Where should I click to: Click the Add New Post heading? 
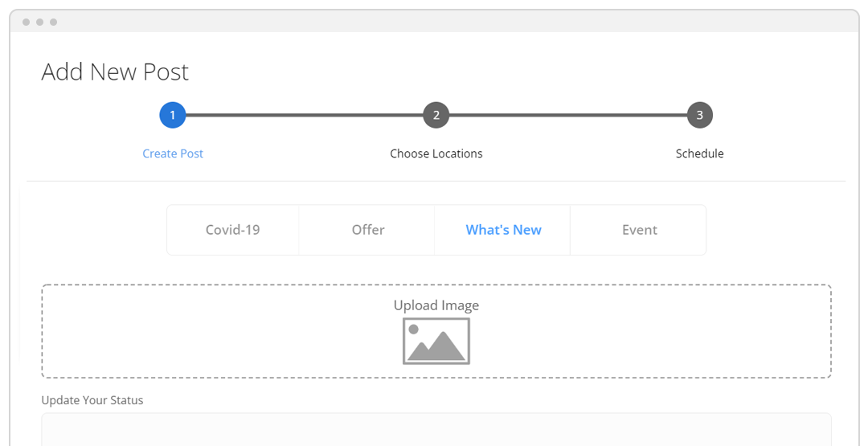(115, 72)
